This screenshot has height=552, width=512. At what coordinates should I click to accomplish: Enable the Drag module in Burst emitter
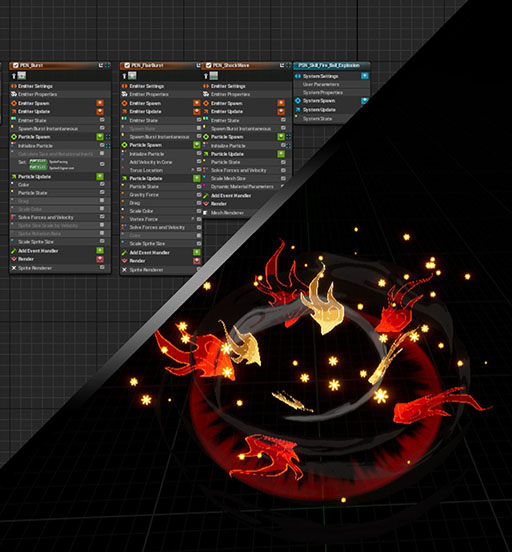(102, 200)
